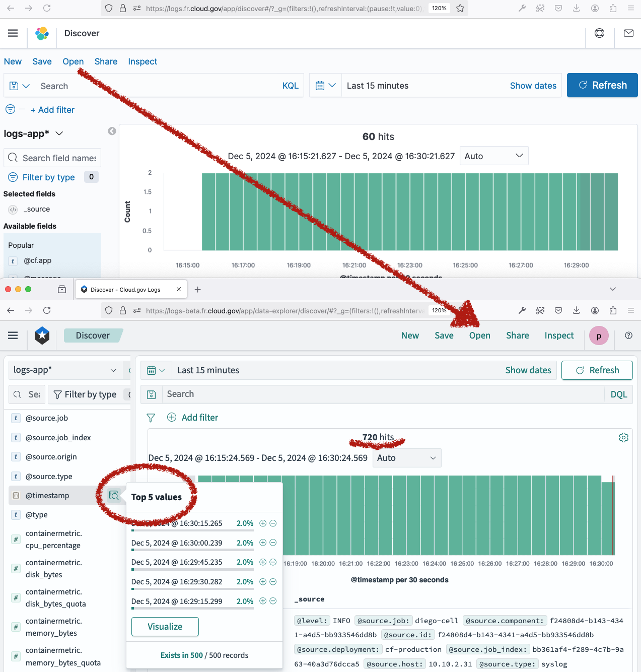Close the Discover - Cloud.gov Logs tab

(179, 289)
